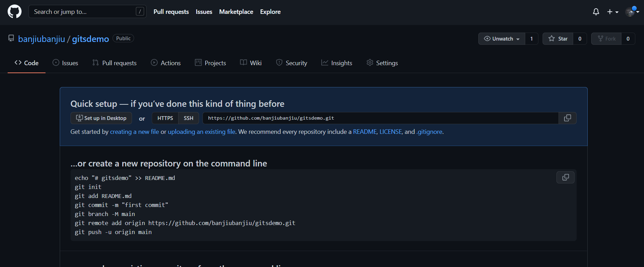Select the HTTPS protocol option
This screenshot has width=644, height=267.
pos(165,118)
